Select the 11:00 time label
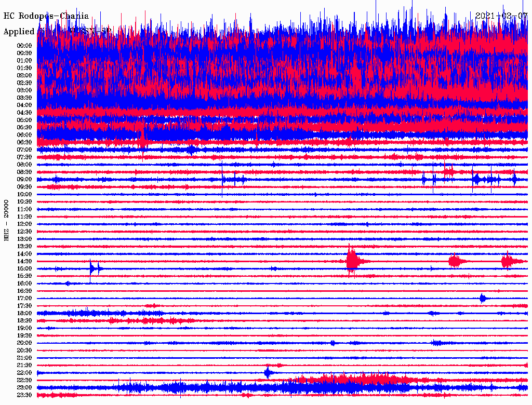The height and width of the screenshot is (405, 532). pyautogui.click(x=24, y=209)
